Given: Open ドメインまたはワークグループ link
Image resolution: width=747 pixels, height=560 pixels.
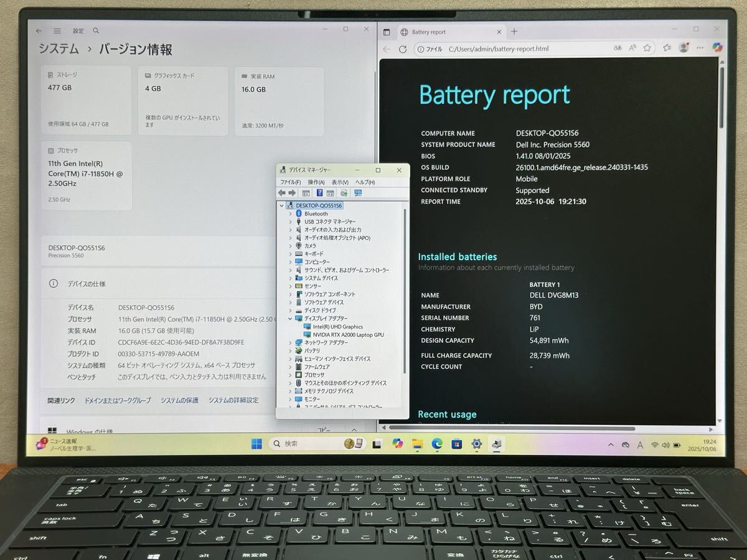Looking at the screenshot, I should [x=118, y=400].
